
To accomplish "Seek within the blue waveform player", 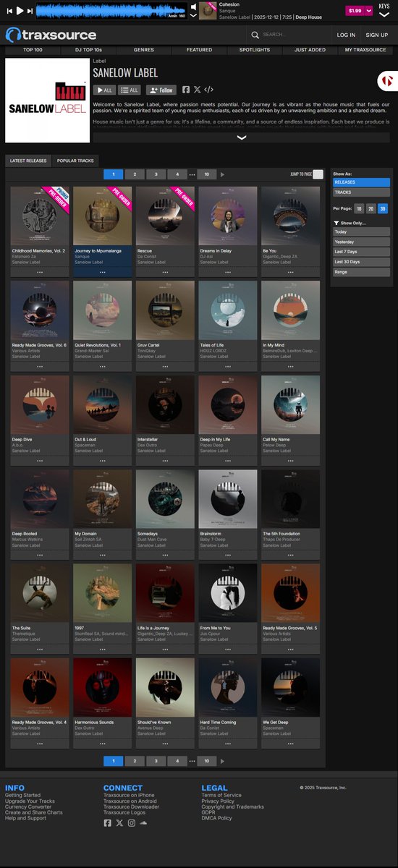I will point(111,11).
